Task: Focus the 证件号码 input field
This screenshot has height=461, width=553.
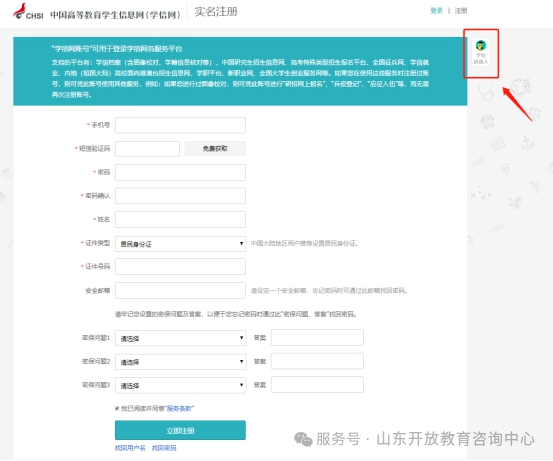Action: 180,266
